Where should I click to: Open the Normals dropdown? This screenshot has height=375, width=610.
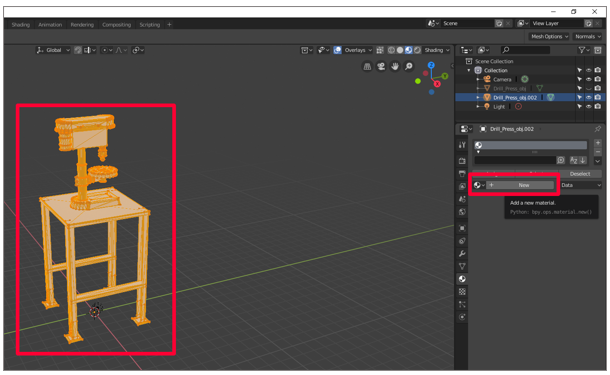[587, 37]
